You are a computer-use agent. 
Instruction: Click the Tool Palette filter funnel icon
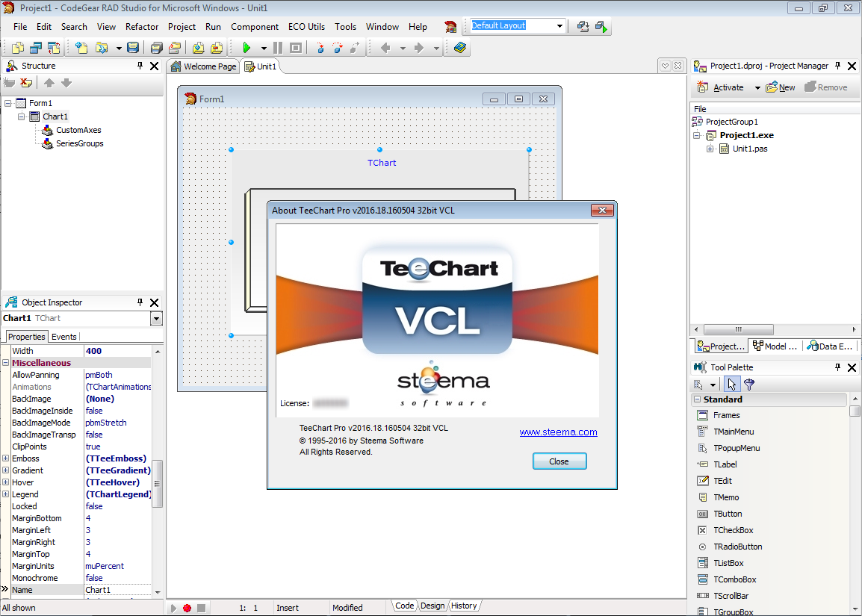(x=749, y=385)
